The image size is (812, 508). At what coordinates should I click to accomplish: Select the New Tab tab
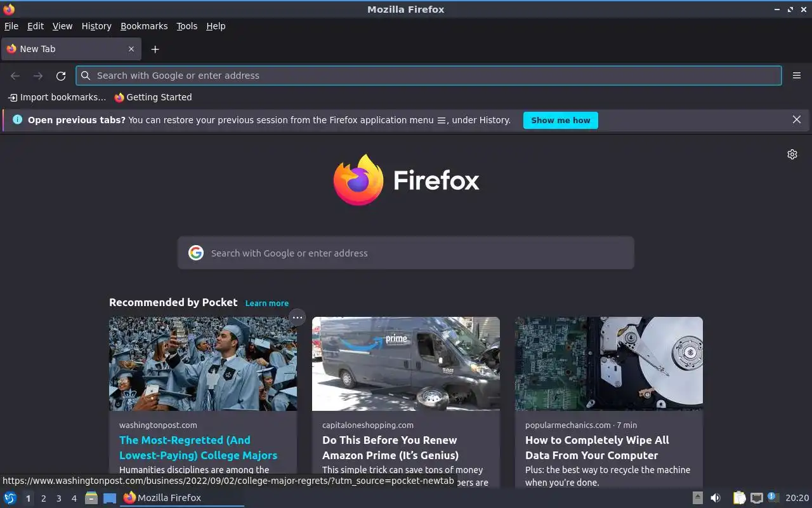click(70, 49)
